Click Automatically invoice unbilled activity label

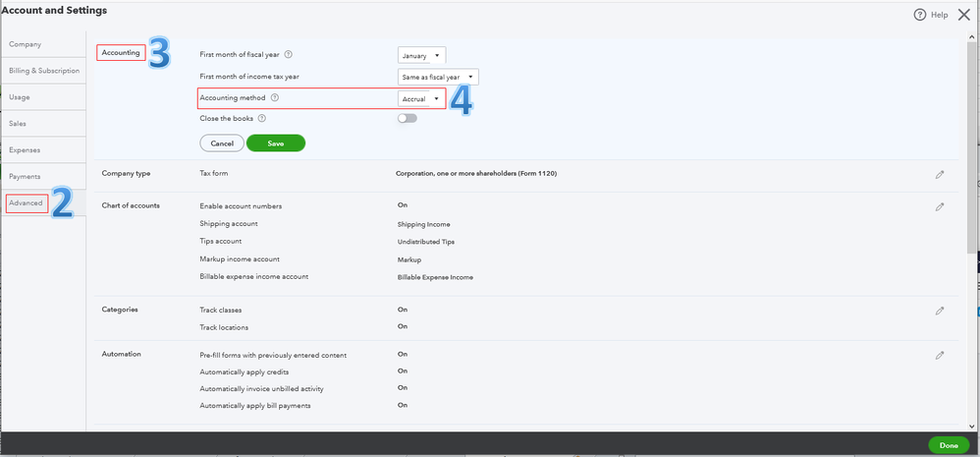coord(261,389)
